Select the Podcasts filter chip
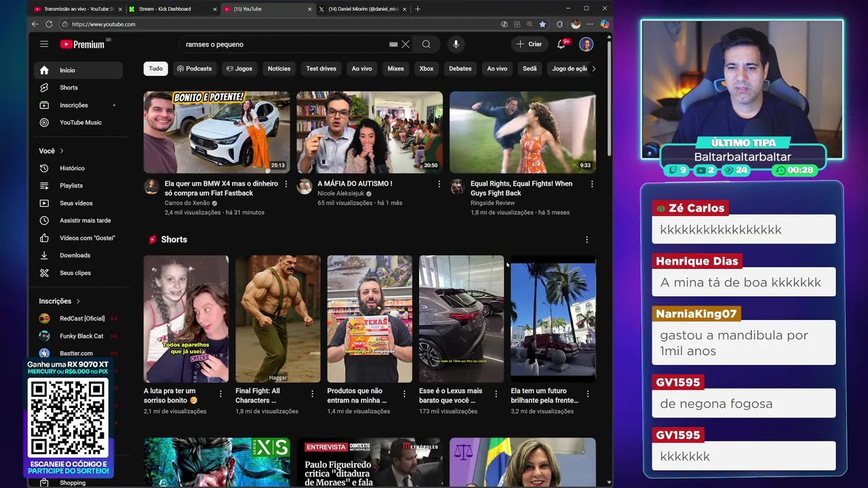 194,68
